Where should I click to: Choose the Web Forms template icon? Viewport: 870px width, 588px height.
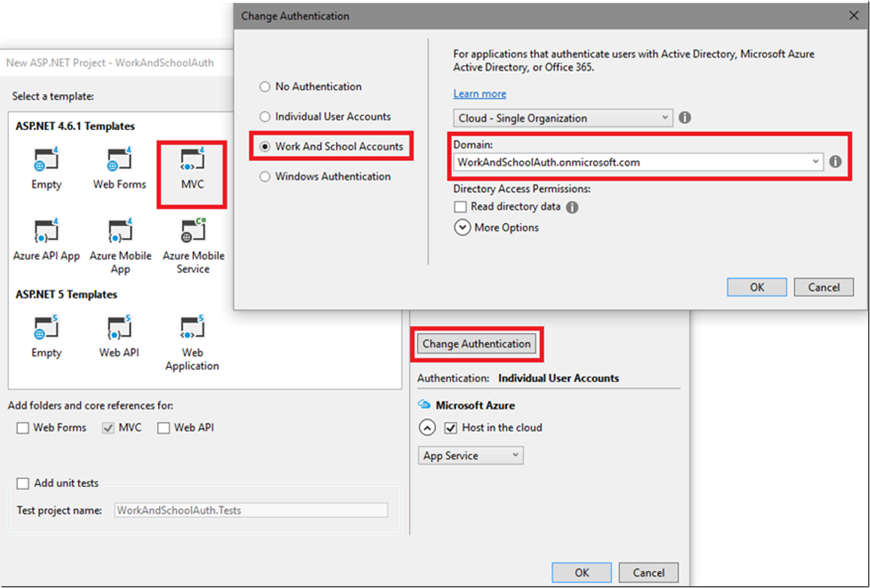(x=119, y=159)
